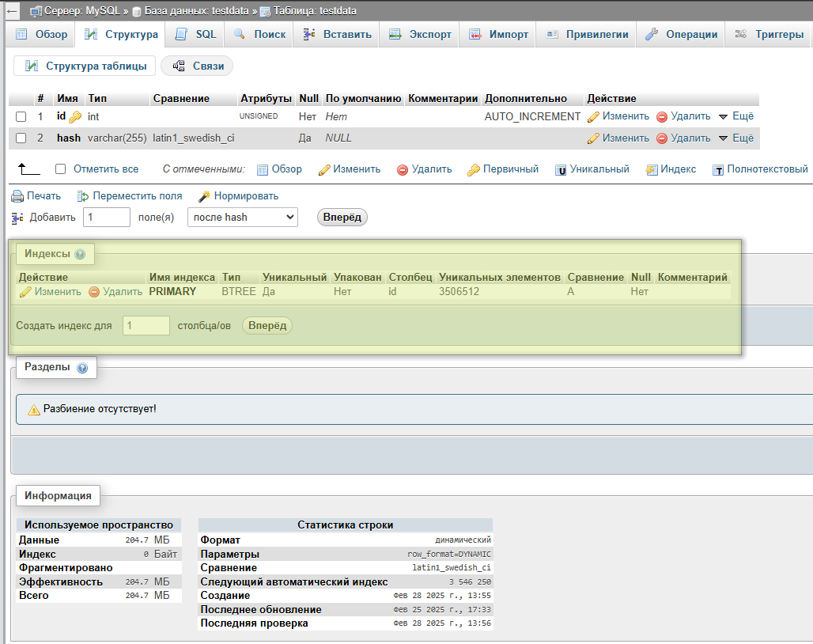Click the Экспорт tab icon
The height and width of the screenshot is (644, 813).
pyautogui.click(x=395, y=34)
